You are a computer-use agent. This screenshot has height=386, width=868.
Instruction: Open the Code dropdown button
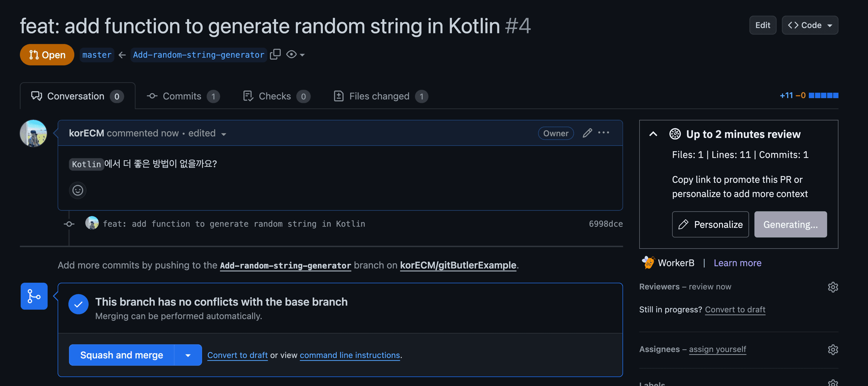point(810,25)
